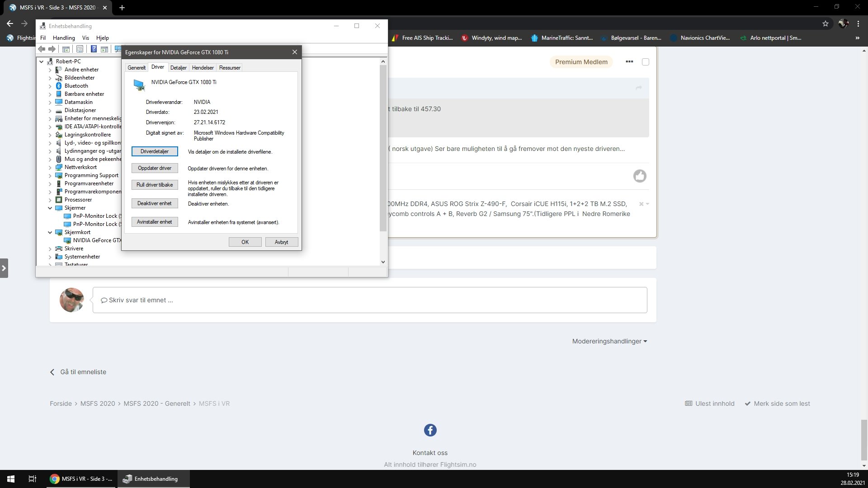Click Chrome's browser back arrow
The image size is (868, 488).
click(10, 23)
